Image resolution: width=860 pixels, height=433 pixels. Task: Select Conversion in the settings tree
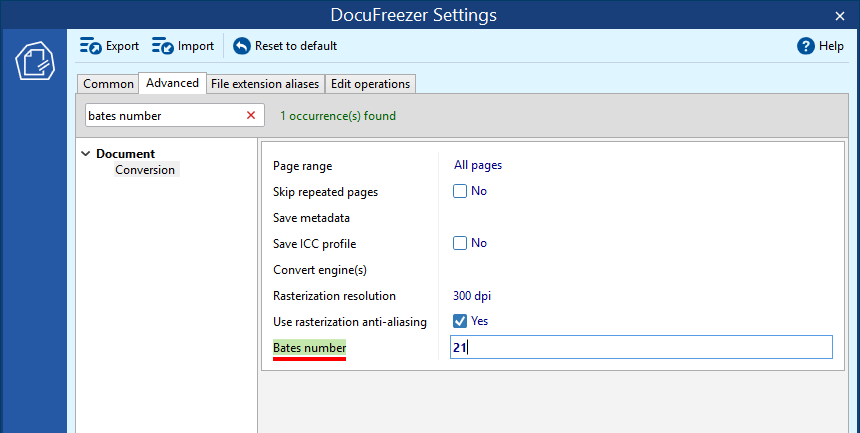click(145, 170)
